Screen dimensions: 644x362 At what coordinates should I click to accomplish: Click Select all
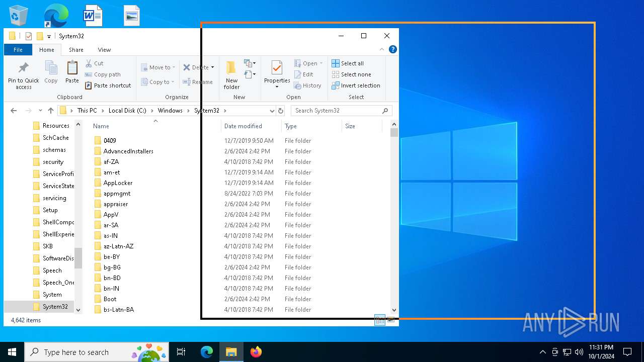[x=348, y=63]
